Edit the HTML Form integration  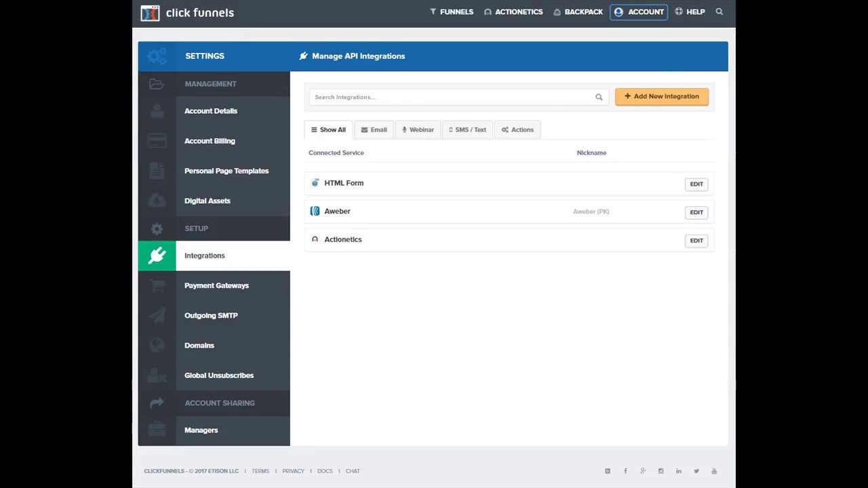[696, 184]
